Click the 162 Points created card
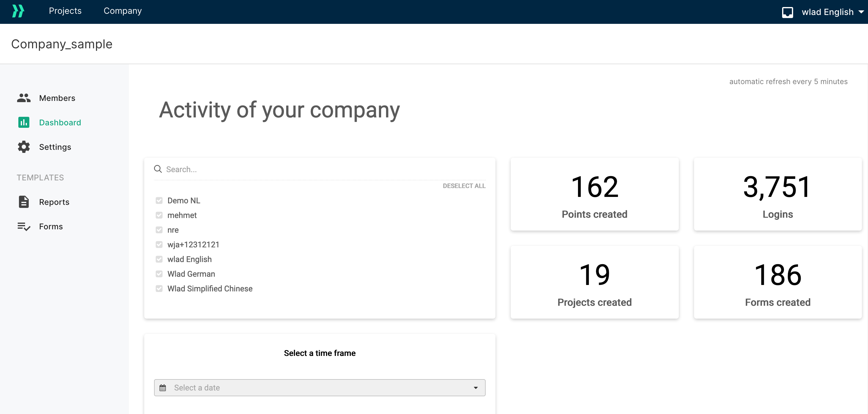This screenshot has height=414, width=868. pos(594,194)
